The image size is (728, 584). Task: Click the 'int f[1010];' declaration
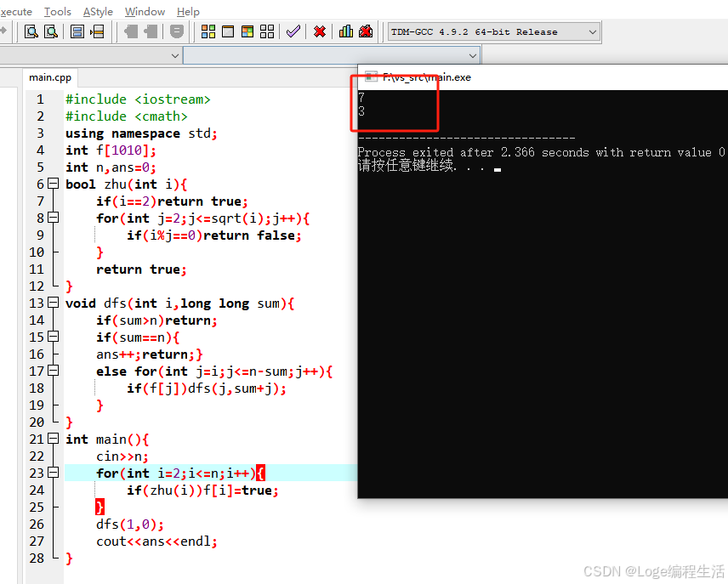pos(111,150)
